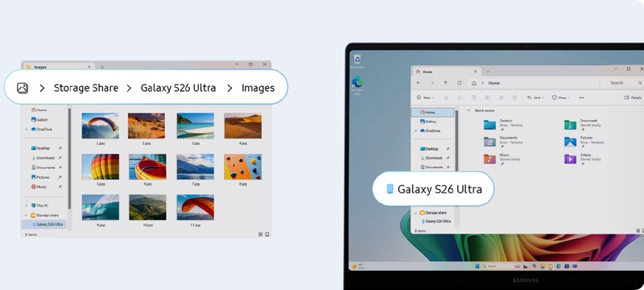Screen dimensions: 644x290
Task: Click the Cut icon in Home toolbar
Action: (x=446, y=97)
